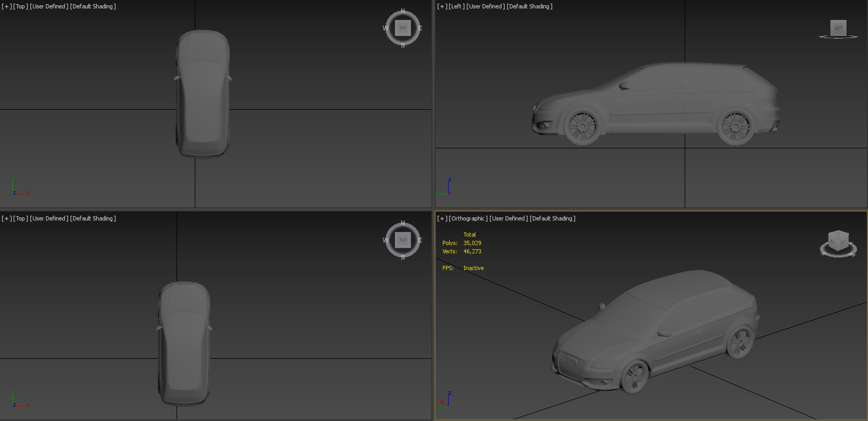Open [User Defined] menu in the Orthographic viewport
Screen dimensions: 868x421
509,219
